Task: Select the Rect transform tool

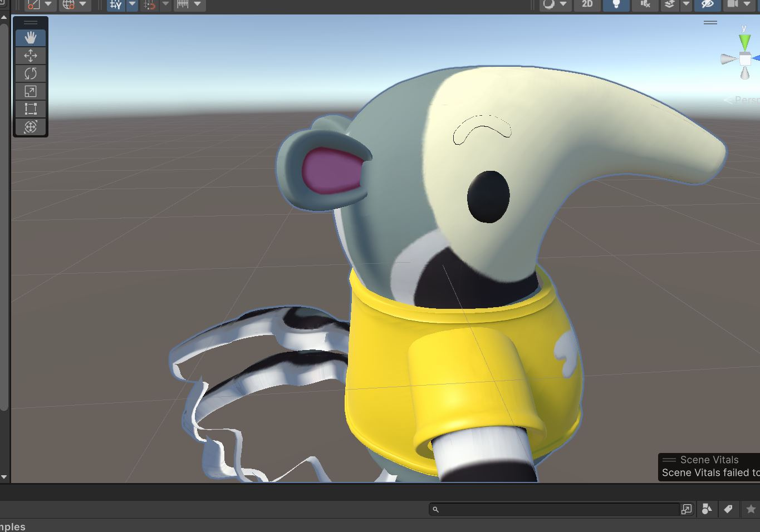Action: (x=31, y=109)
